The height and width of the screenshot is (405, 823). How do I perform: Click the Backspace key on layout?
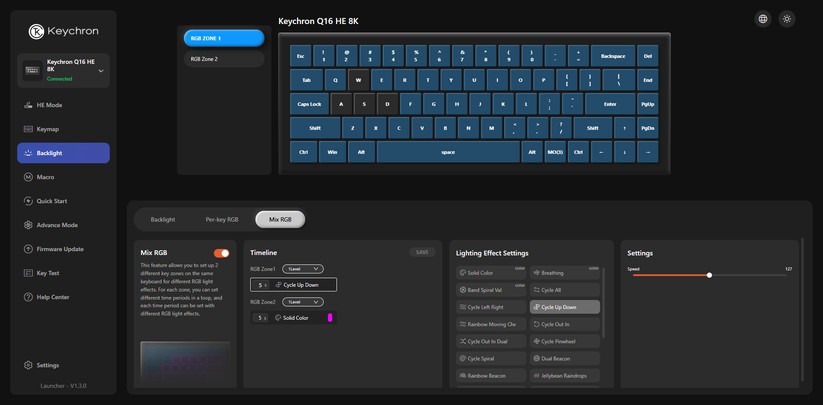click(613, 56)
